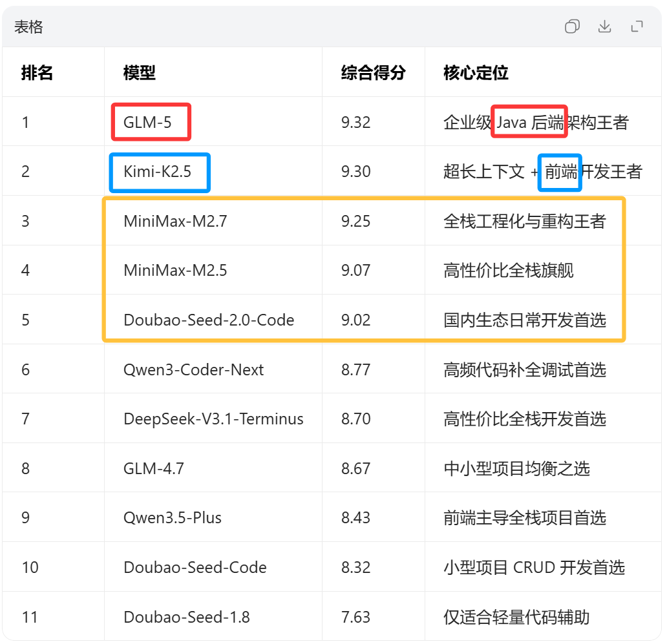Click the 7.63 score cell
667x644 pixels.
pos(356,617)
